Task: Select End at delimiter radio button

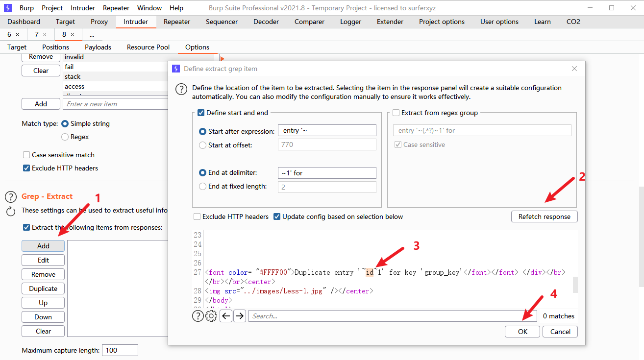Action: (202, 172)
